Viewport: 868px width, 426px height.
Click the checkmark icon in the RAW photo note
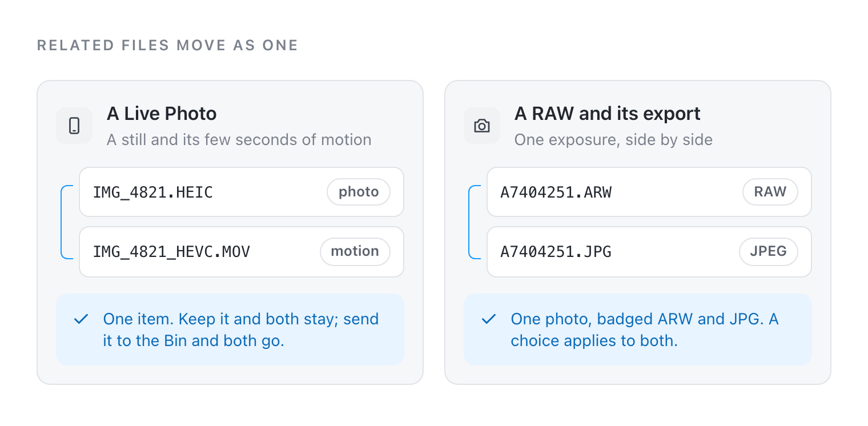[x=489, y=319]
